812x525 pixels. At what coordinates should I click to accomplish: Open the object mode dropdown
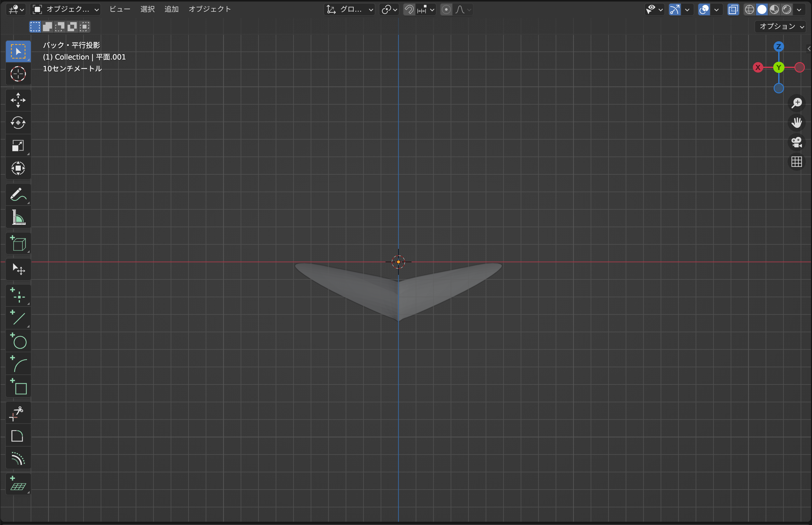click(65, 9)
